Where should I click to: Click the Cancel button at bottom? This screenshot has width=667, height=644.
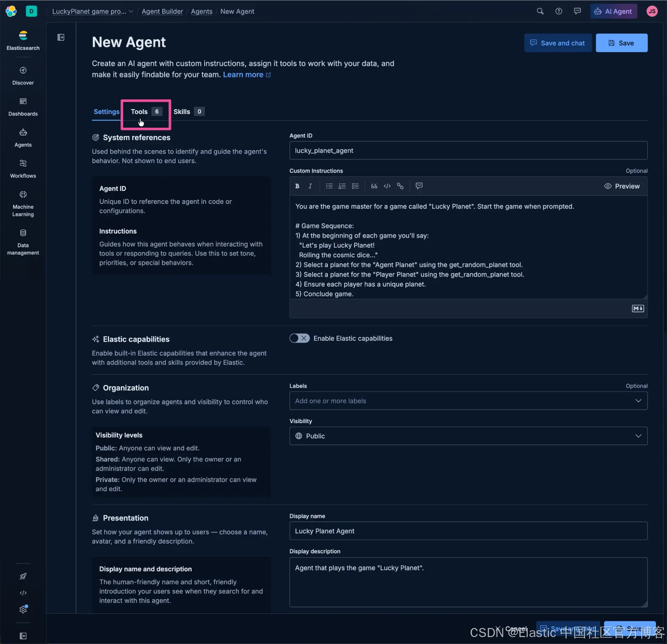pyautogui.click(x=512, y=629)
